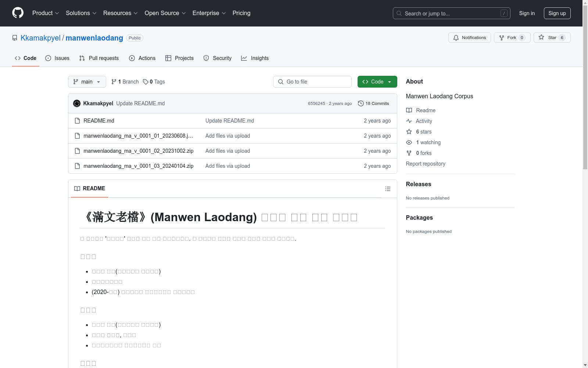View the 1 Branch list
This screenshot has width=588, height=368.
tap(125, 82)
